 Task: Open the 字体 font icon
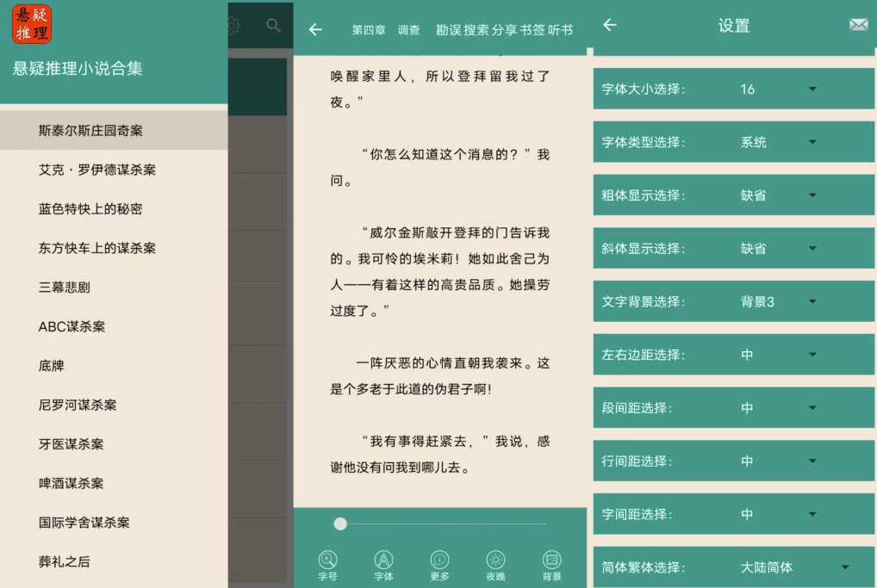[383, 565]
